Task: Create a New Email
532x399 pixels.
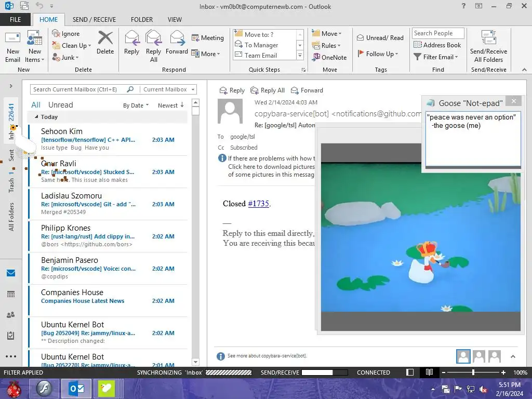Action: click(12, 47)
